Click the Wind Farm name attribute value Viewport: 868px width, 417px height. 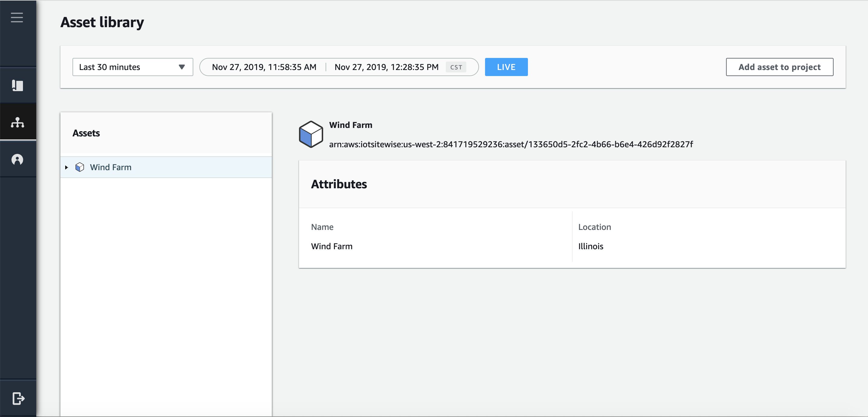click(332, 246)
